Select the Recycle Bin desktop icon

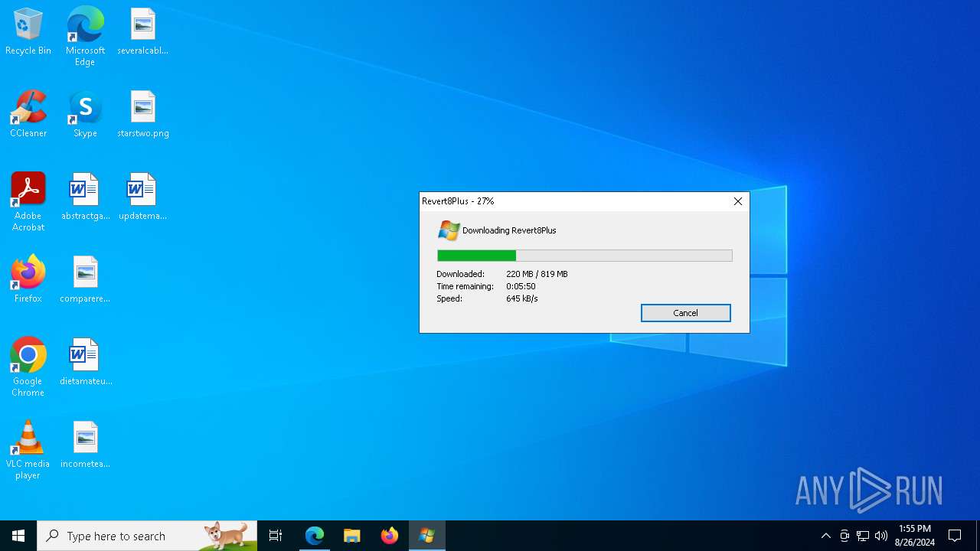(28, 32)
